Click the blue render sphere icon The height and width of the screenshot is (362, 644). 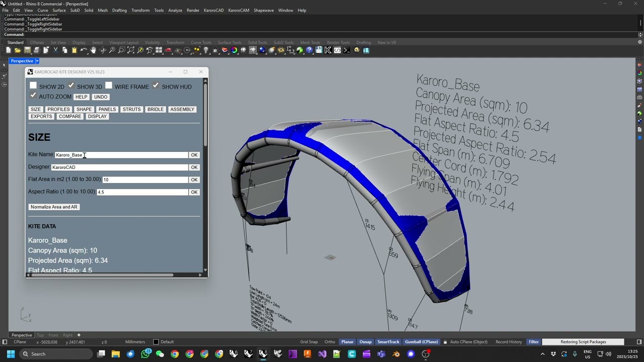[262, 50]
